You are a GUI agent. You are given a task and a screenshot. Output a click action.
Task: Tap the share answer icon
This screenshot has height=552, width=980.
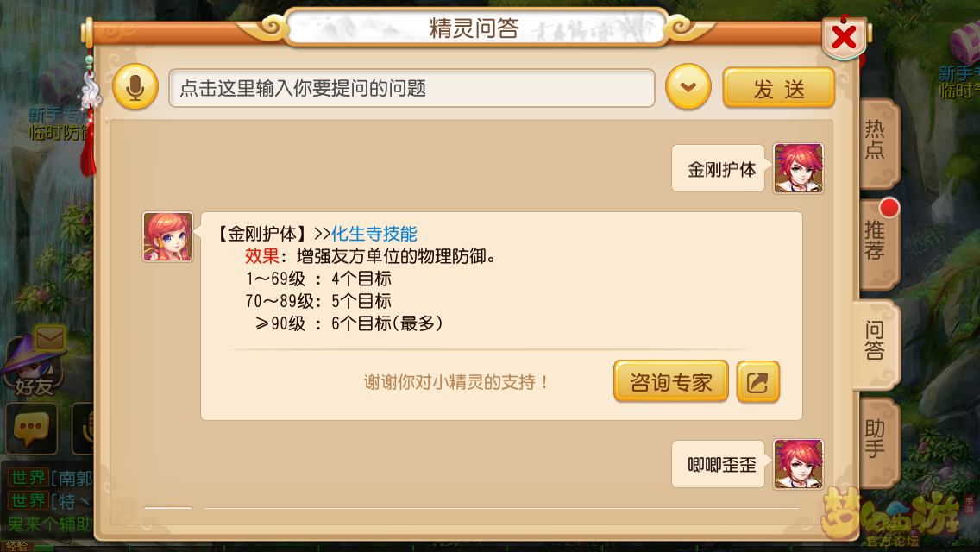pyautogui.click(x=758, y=381)
